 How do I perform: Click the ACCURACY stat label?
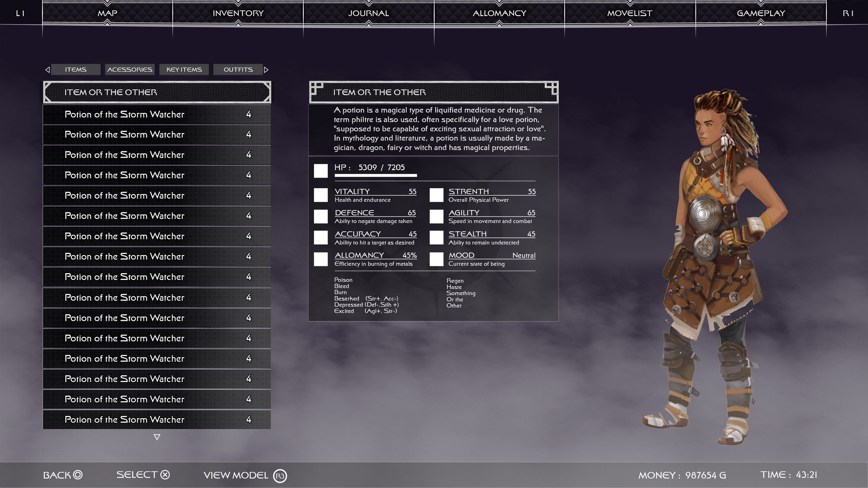pos(358,234)
